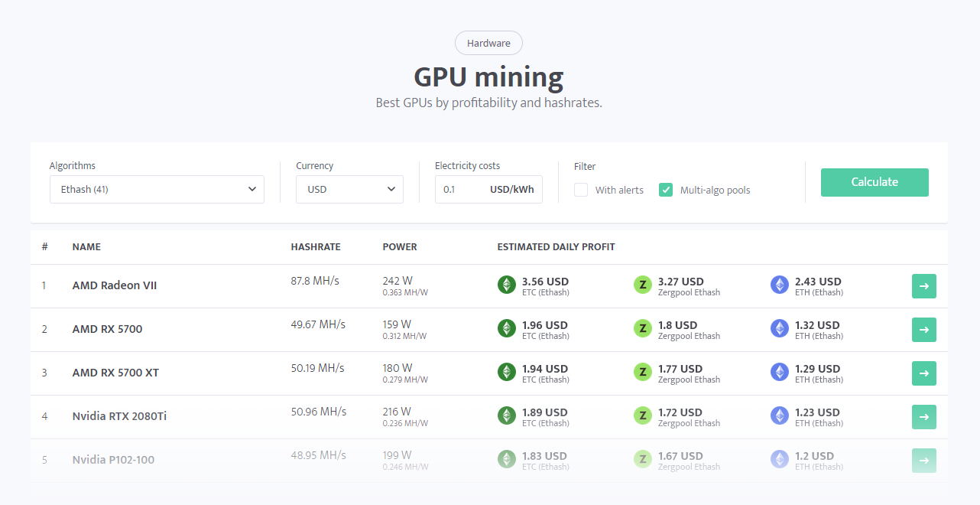Open details arrow for Nvidia RTX 2080Ti
Viewport: 980px width, 505px height.
click(924, 417)
